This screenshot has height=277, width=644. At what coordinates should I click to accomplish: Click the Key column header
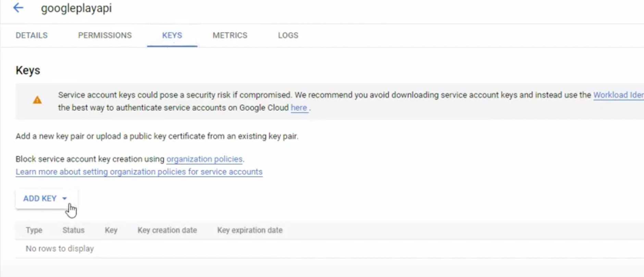click(x=111, y=230)
